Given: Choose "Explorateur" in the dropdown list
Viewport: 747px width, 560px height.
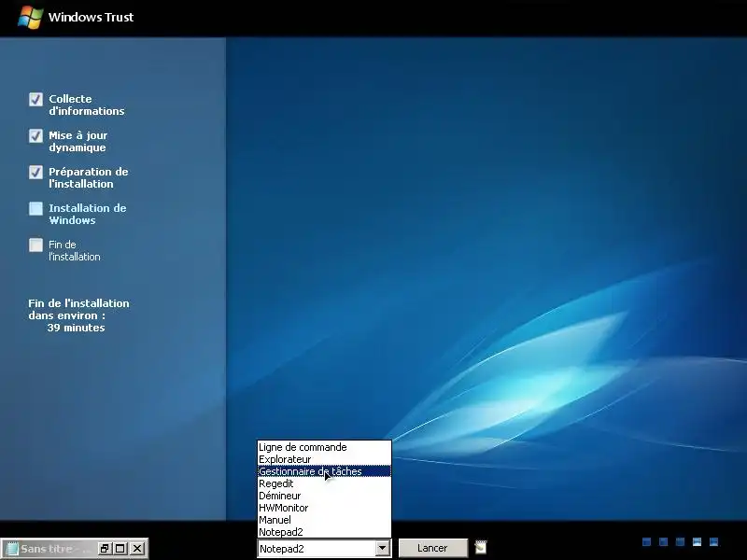Looking at the screenshot, I should [324, 459].
